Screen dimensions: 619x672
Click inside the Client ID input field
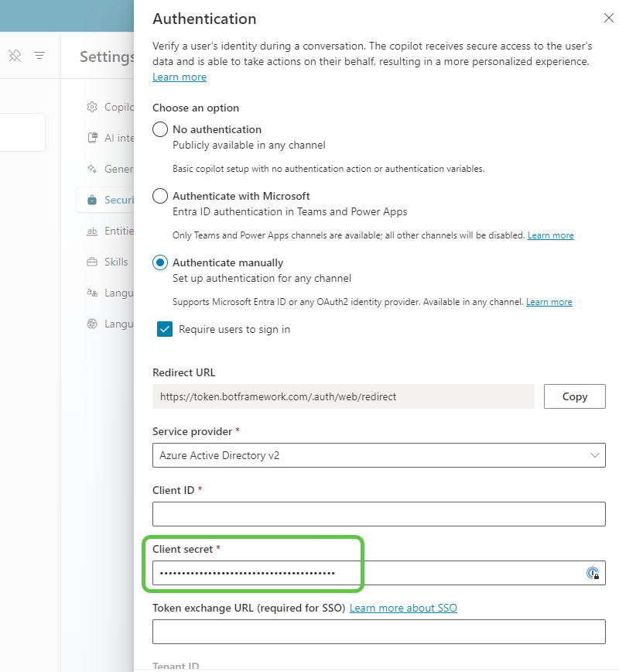coord(378,514)
